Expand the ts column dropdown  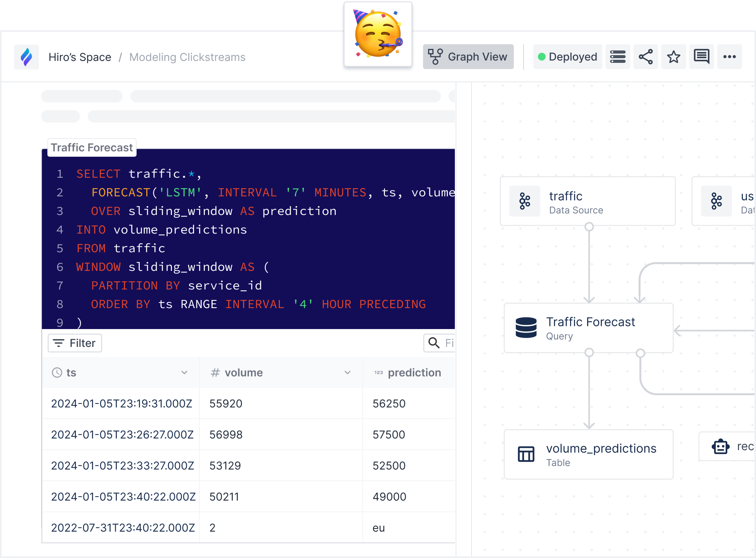pyautogui.click(x=184, y=373)
